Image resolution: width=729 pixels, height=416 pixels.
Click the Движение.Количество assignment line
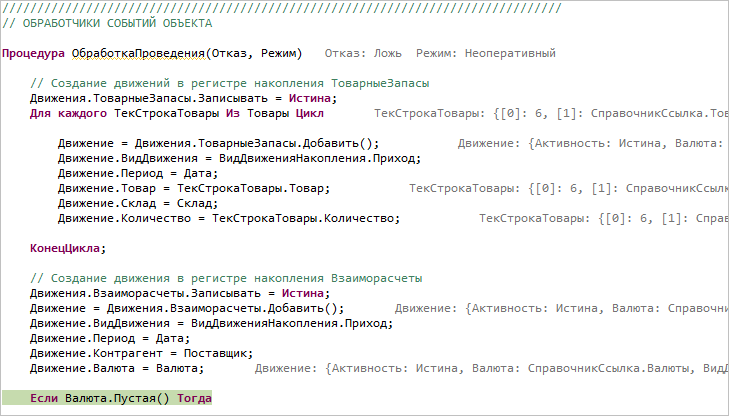(x=229, y=217)
